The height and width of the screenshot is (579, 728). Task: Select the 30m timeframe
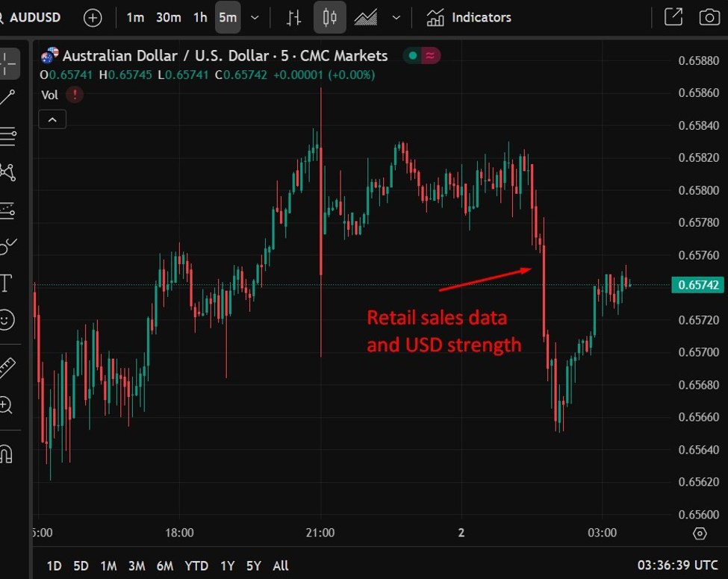pyautogui.click(x=168, y=17)
